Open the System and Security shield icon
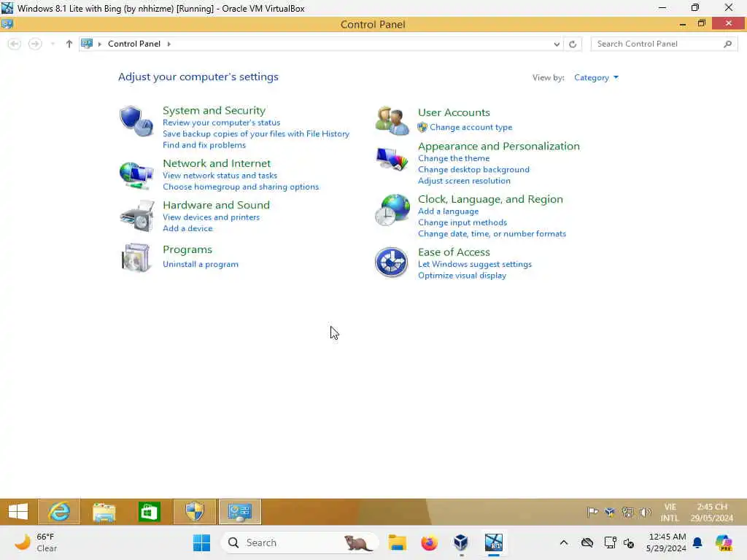The width and height of the screenshot is (747, 560). pyautogui.click(x=136, y=121)
